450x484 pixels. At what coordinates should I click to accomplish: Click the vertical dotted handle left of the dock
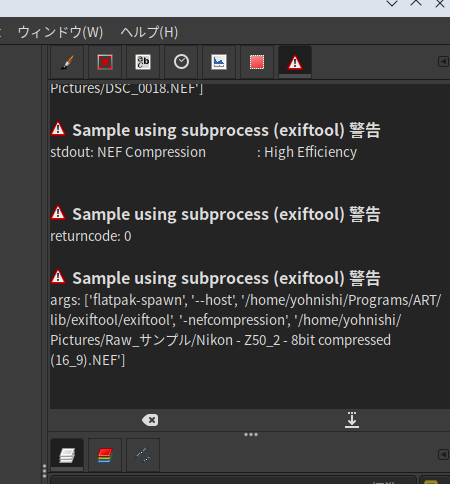pos(44,471)
